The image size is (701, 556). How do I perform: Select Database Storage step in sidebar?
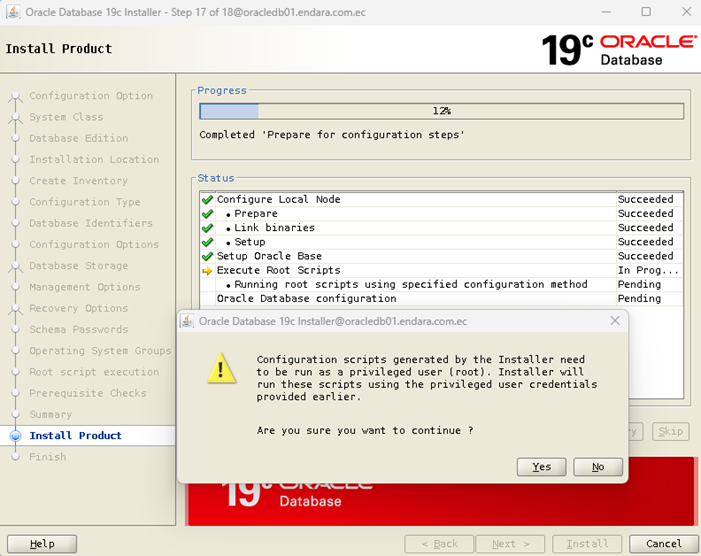pyautogui.click(x=79, y=265)
